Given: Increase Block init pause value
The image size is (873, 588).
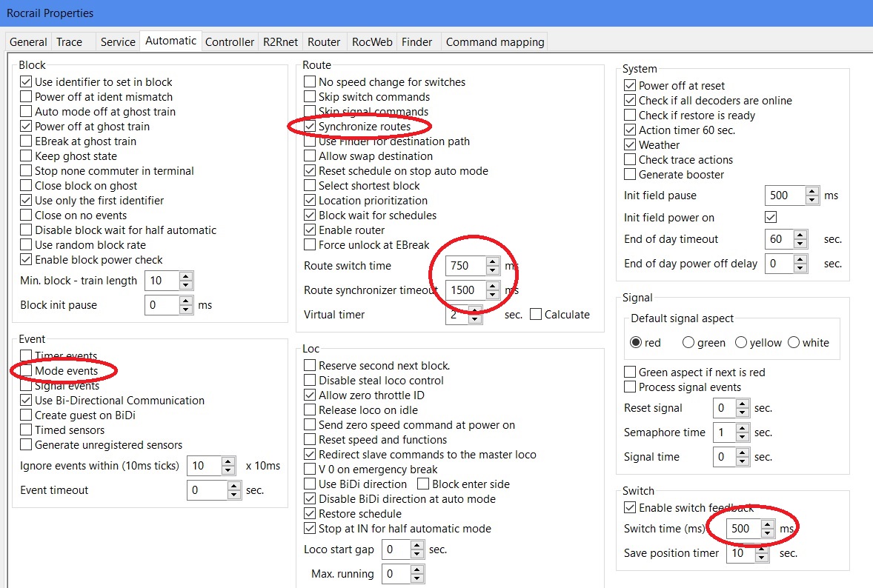Looking at the screenshot, I should [186, 301].
